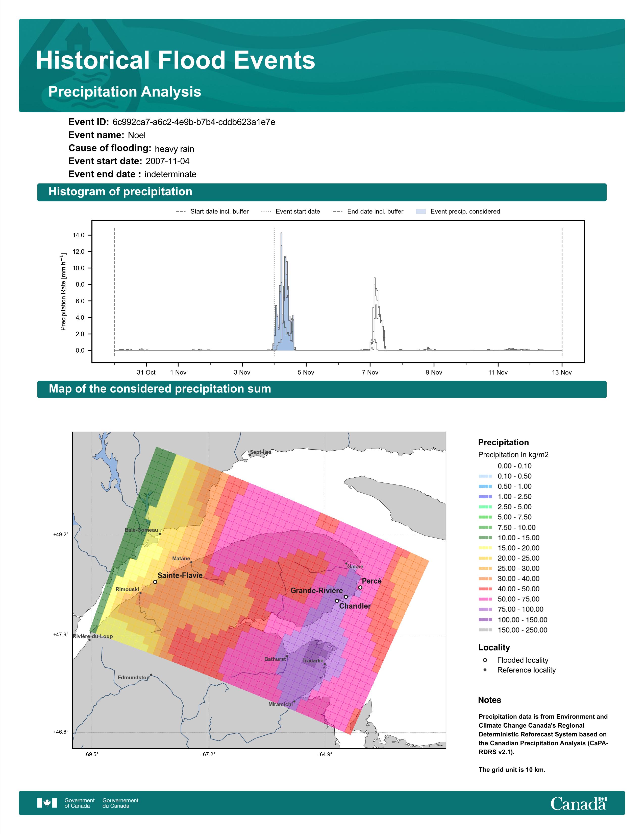The height and width of the screenshot is (834, 644).
Task: Click the event name Noel
Action: coord(137,135)
